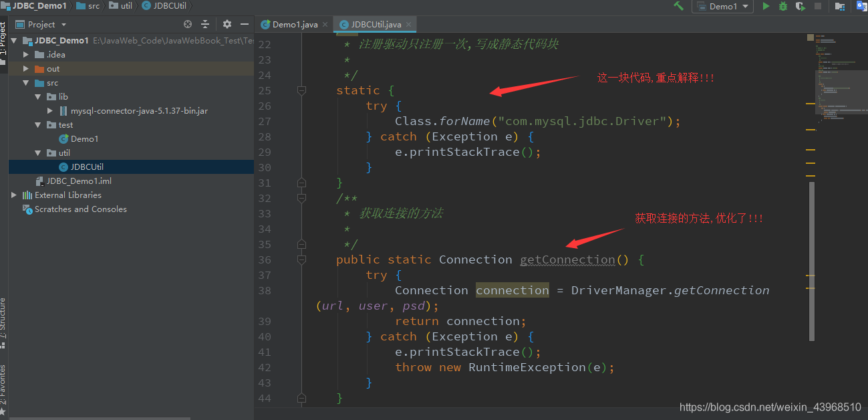Click the Collapse All icon in Project panel
Image resolution: width=868 pixels, height=420 pixels.
[205, 24]
